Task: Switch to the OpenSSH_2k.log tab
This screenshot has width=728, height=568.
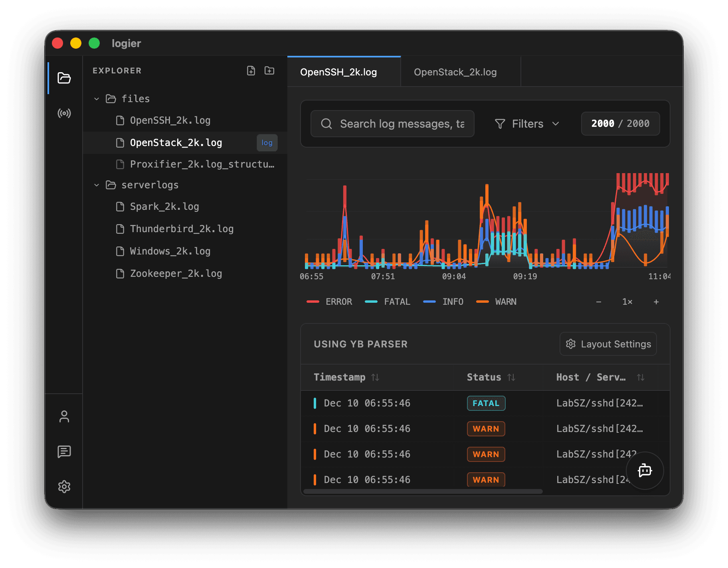Action: pos(344,72)
